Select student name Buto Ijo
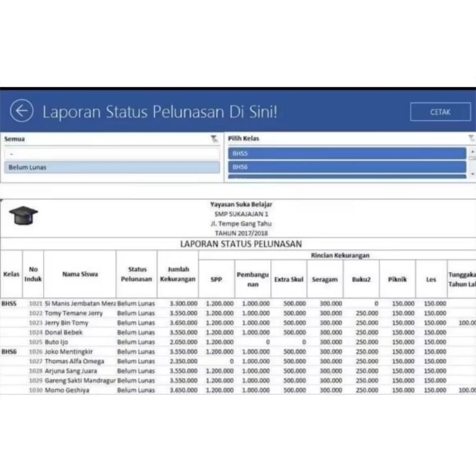This screenshot has width=476, height=476. (x=56, y=342)
